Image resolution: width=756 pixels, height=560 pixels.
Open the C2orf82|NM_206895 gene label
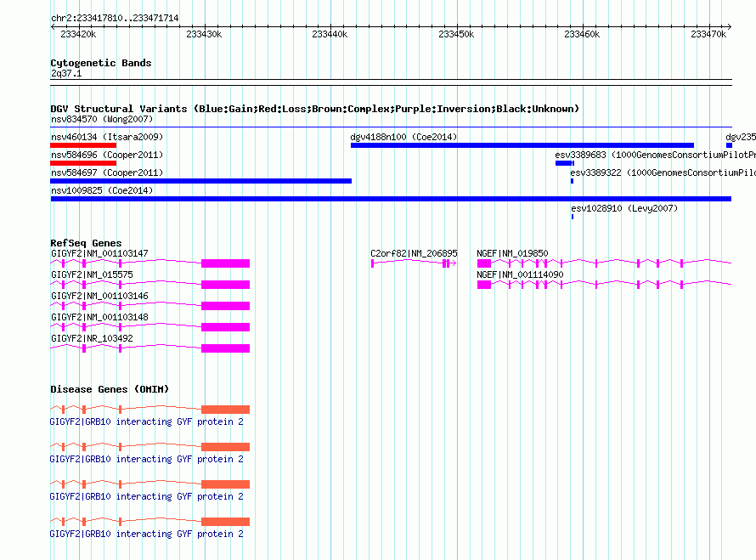coord(414,253)
